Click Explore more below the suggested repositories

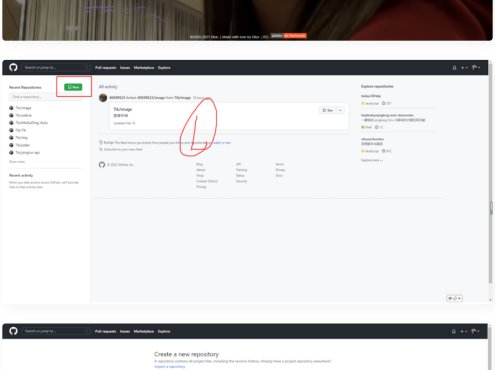[372, 160]
